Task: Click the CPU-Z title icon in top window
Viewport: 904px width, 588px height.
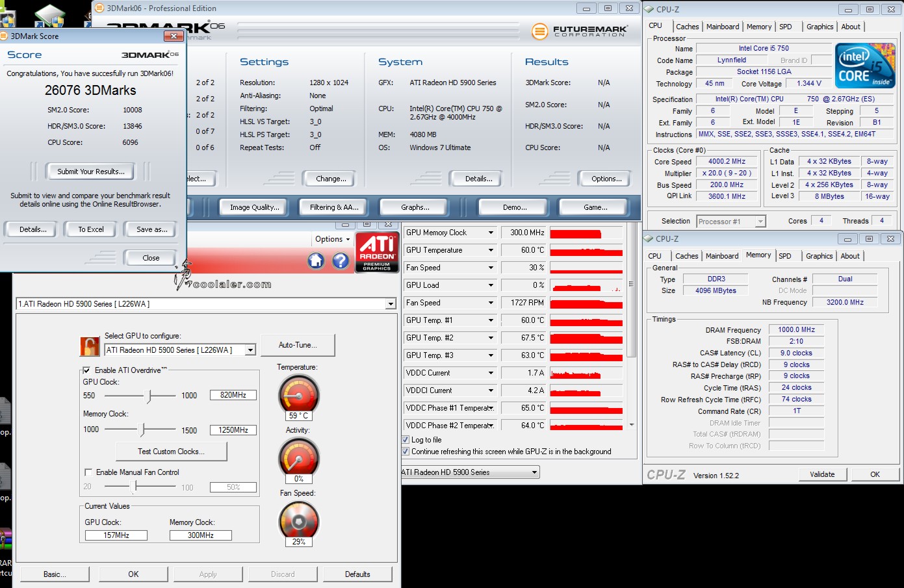Action: [x=649, y=9]
